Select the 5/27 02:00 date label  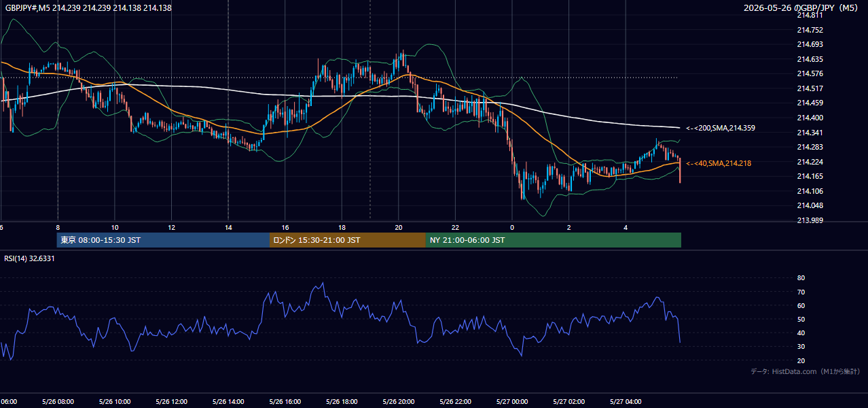568,402
